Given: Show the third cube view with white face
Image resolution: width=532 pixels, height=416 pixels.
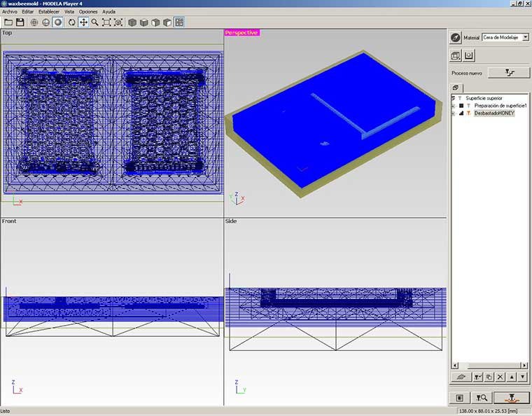Looking at the screenshot, I should tap(155, 22).
